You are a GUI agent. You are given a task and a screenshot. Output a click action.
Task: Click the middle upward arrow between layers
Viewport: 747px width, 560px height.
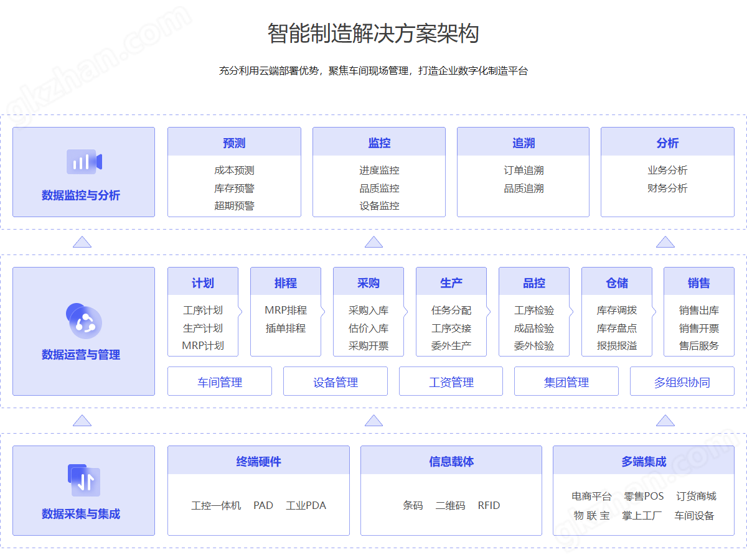374,241
